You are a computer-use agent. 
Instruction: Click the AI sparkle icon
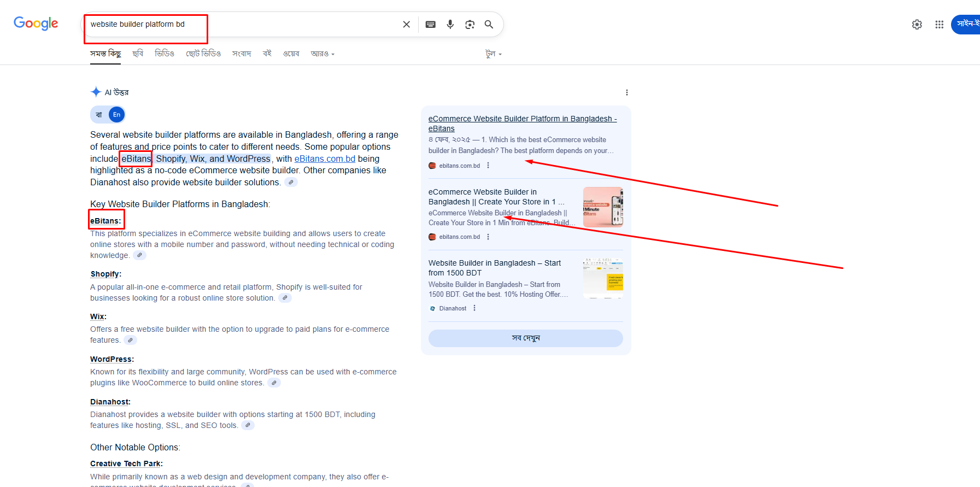(x=96, y=92)
